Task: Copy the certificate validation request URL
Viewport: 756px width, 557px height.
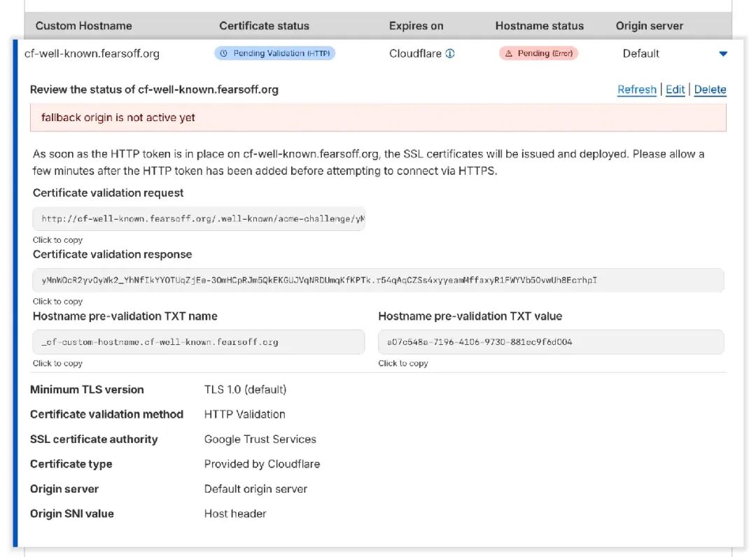Action: pyautogui.click(x=199, y=219)
